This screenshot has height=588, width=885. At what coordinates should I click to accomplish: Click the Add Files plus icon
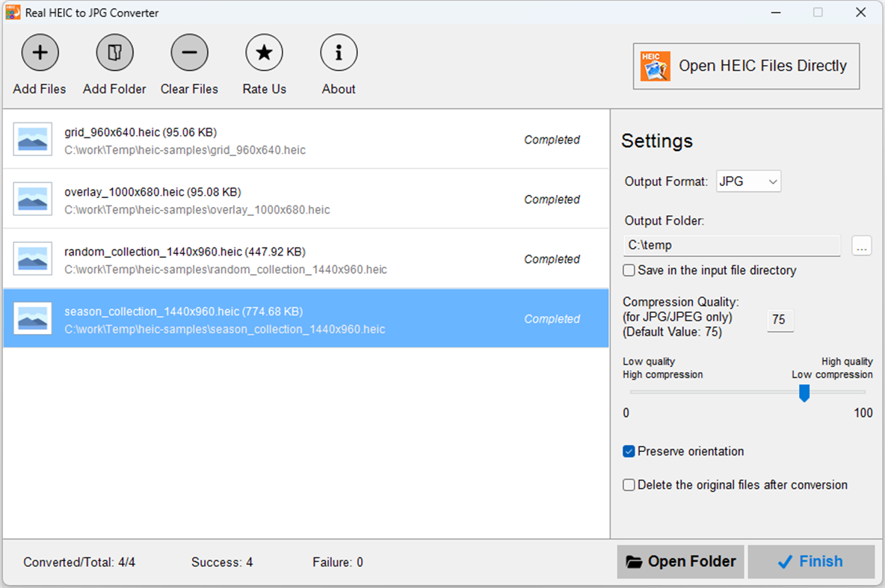click(40, 52)
